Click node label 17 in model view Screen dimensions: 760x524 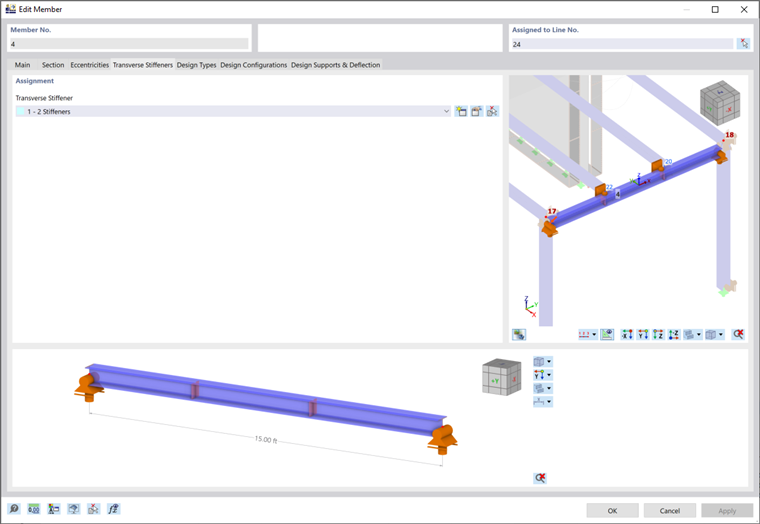[552, 211]
